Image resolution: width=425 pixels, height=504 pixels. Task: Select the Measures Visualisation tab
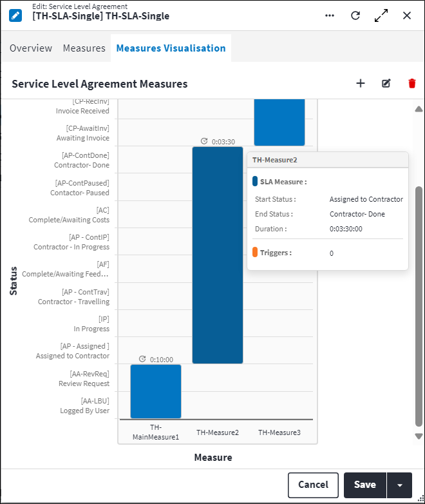click(x=171, y=48)
